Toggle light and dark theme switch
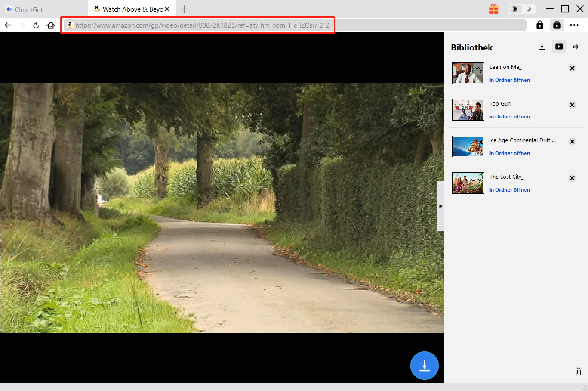Screen dimensions: 588x391 coord(521,9)
